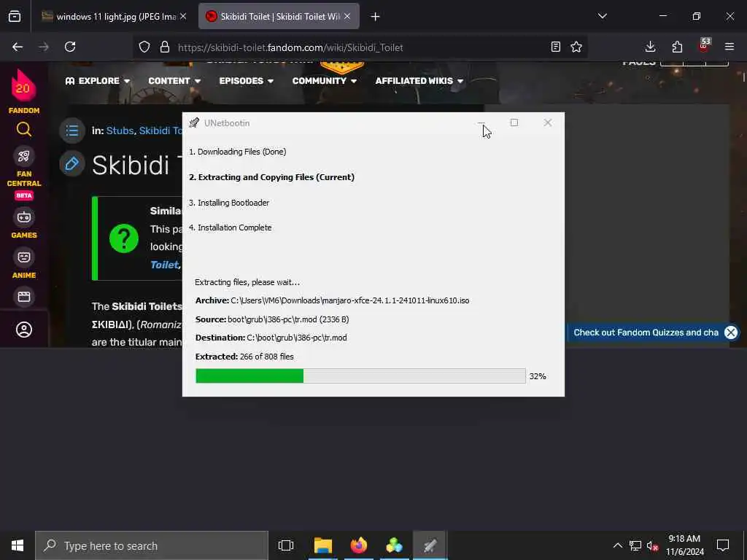Close the windows 11 light.jpg tab

click(x=183, y=17)
